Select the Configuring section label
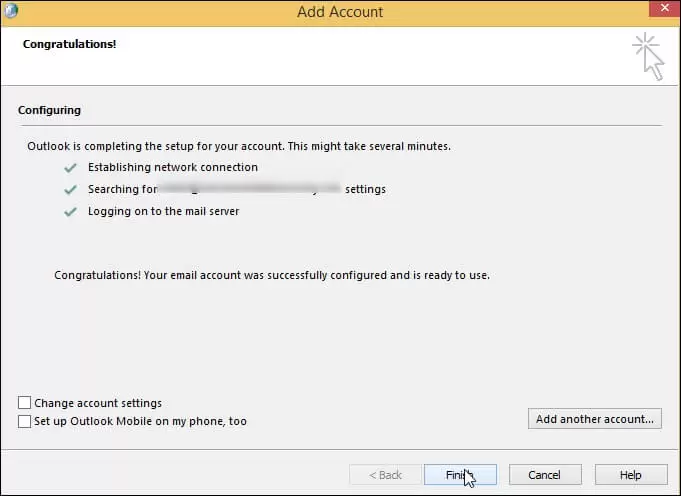Image resolution: width=681 pixels, height=496 pixels. click(49, 110)
